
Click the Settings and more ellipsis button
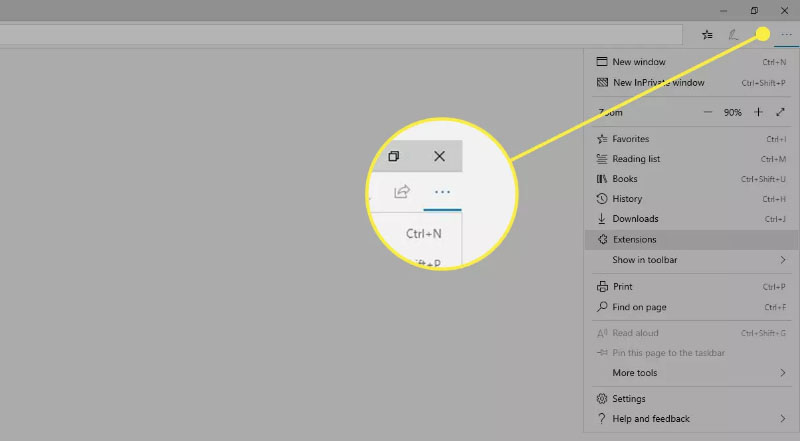786,34
